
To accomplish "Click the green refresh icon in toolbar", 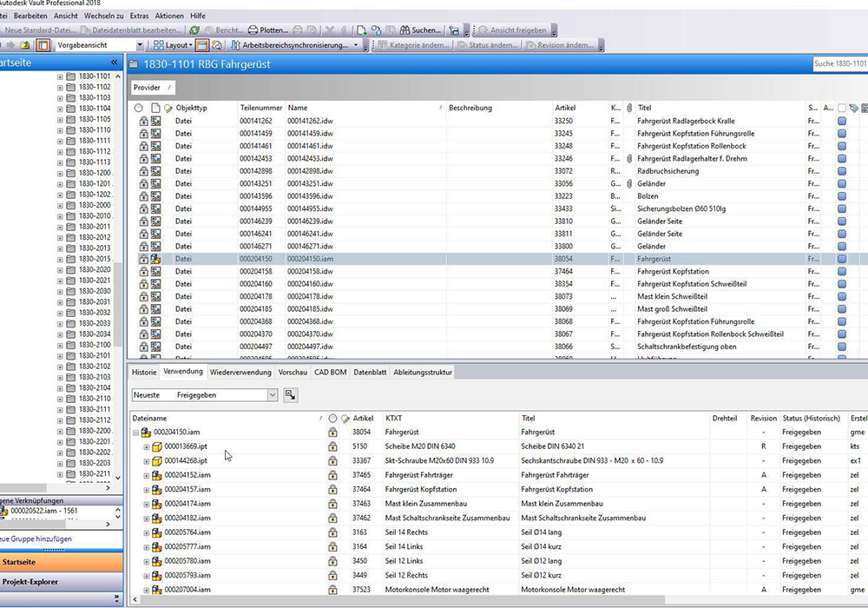I will click(x=194, y=30).
